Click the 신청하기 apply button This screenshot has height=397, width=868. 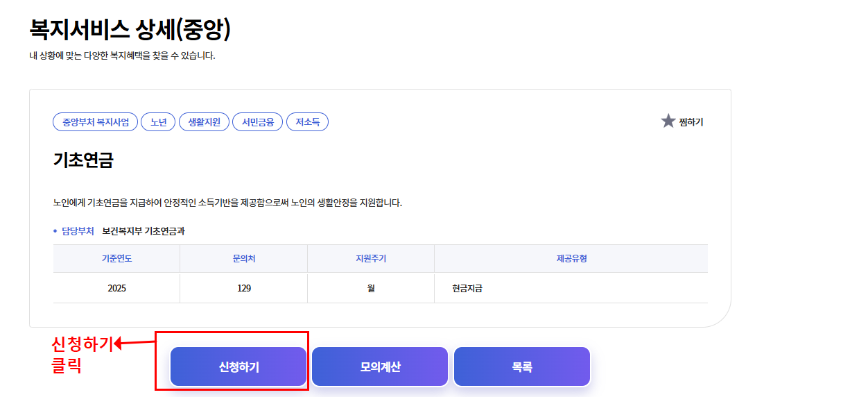[x=238, y=367]
